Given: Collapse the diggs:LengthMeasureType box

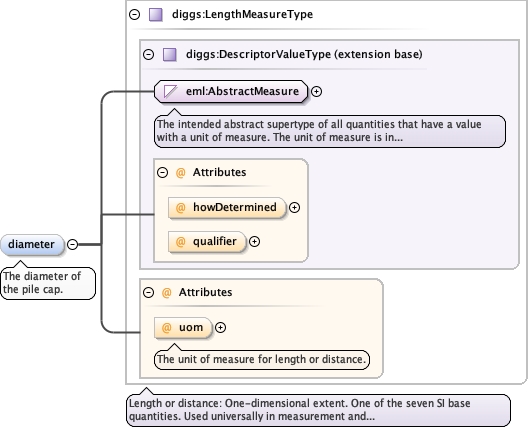Looking at the screenshot, I should tap(135, 15).
